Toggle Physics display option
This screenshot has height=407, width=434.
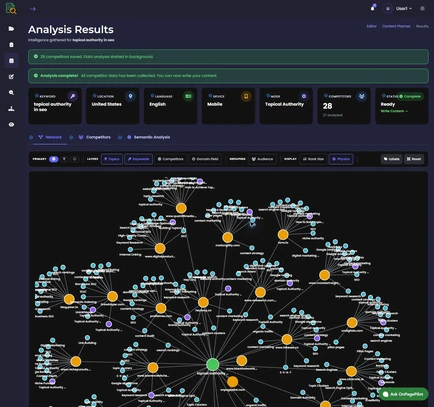(x=341, y=159)
